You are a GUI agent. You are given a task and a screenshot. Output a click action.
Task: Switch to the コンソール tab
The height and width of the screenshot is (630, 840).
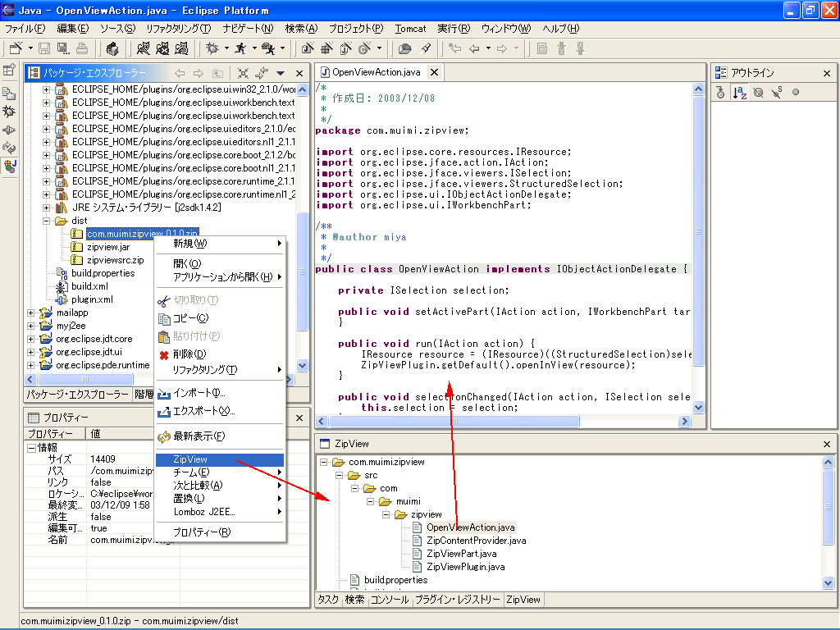pyautogui.click(x=389, y=600)
